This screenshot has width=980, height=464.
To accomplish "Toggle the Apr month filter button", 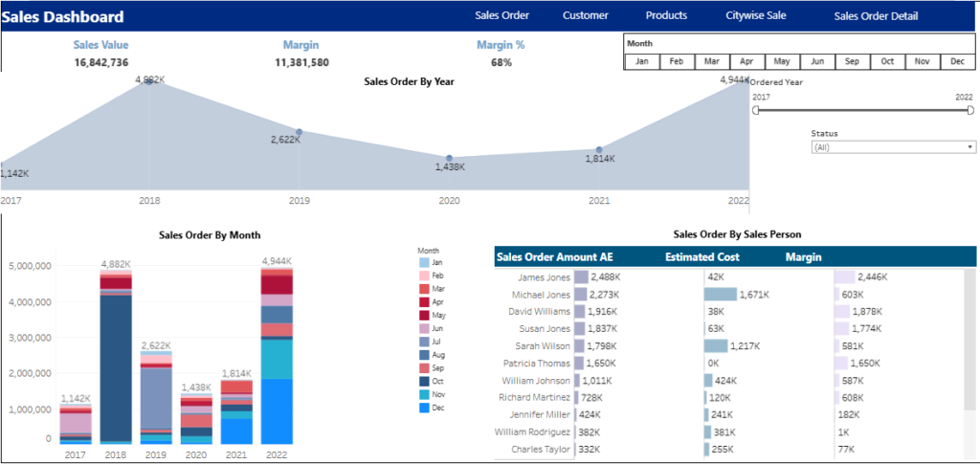I will (x=747, y=61).
